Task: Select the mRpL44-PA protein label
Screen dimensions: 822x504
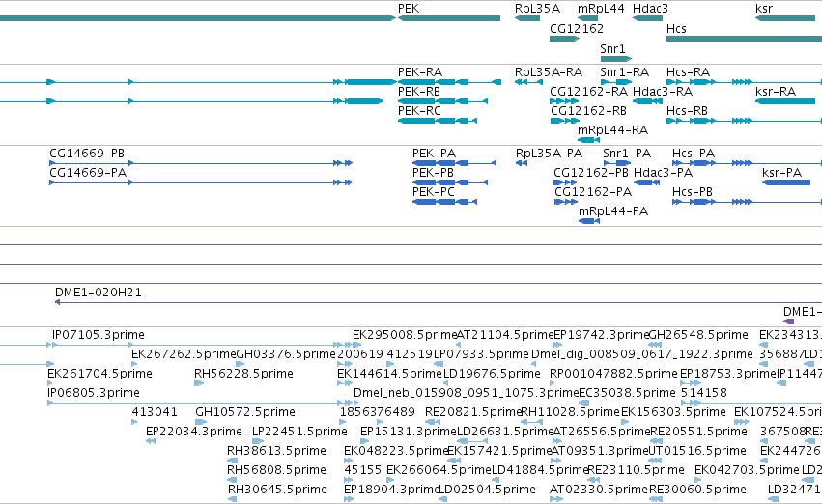Action: pyautogui.click(x=613, y=211)
